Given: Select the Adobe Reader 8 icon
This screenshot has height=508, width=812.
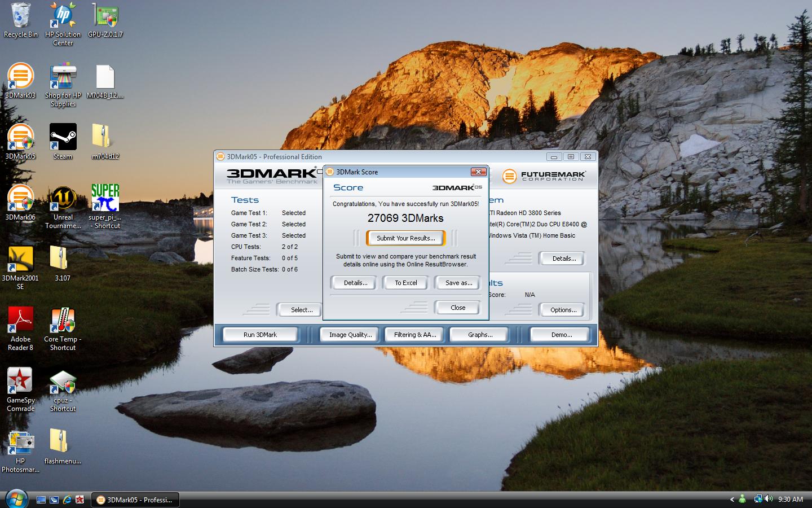Looking at the screenshot, I should 20,329.
